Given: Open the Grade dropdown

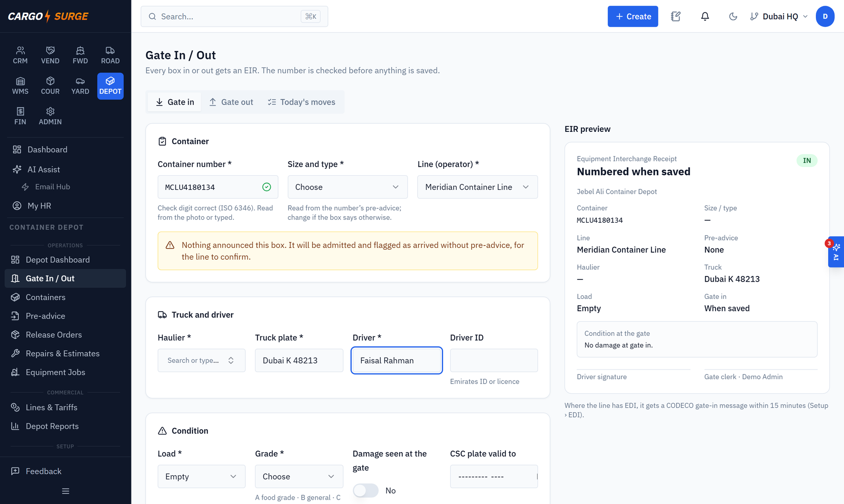Looking at the screenshot, I should (299, 476).
